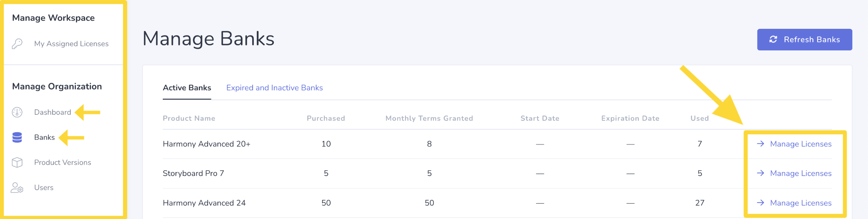Viewport: 868px width, 219px height.
Task: Open My Assigned Licenses in sidebar
Action: (71, 44)
